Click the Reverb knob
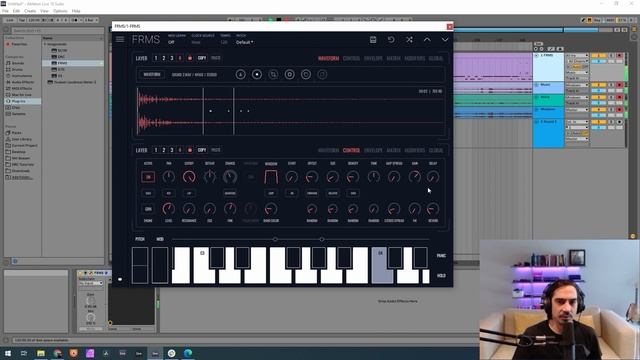The image size is (640, 360). click(433, 209)
